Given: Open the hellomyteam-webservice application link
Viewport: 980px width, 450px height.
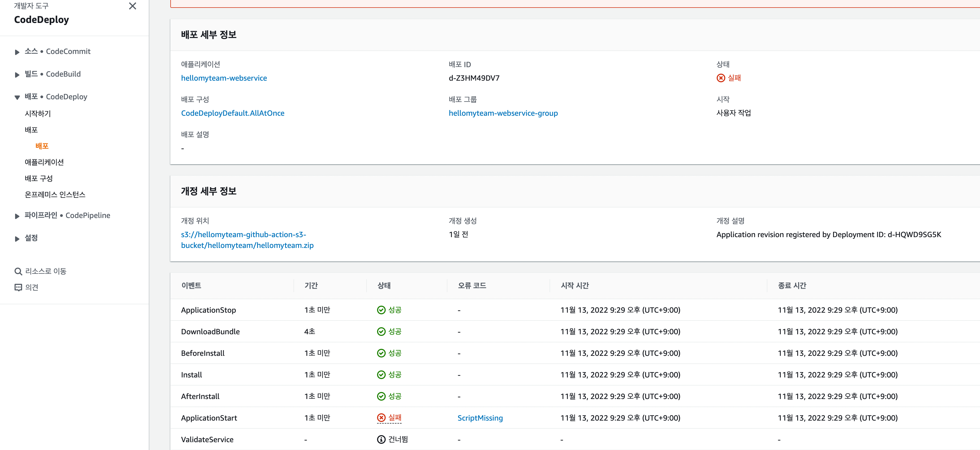Looking at the screenshot, I should click(224, 78).
